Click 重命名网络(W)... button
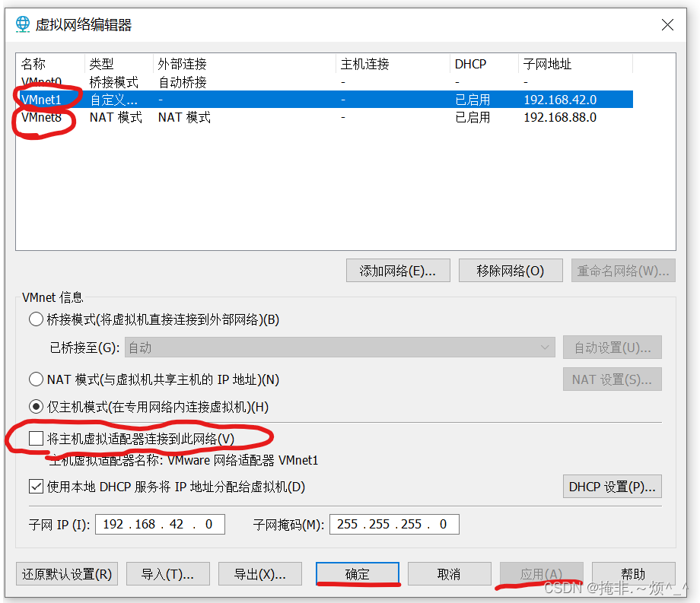Image resolution: width=700 pixels, height=603 pixels. click(x=623, y=270)
